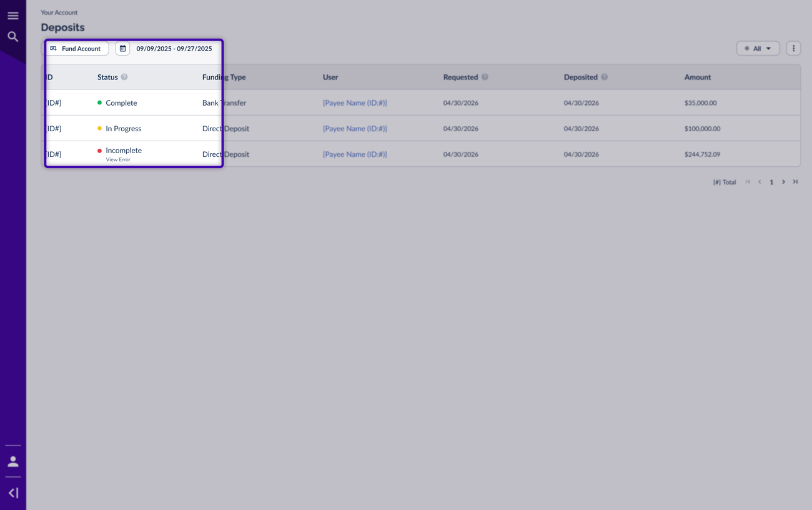Click the Your Account breadcrumb

pos(59,12)
